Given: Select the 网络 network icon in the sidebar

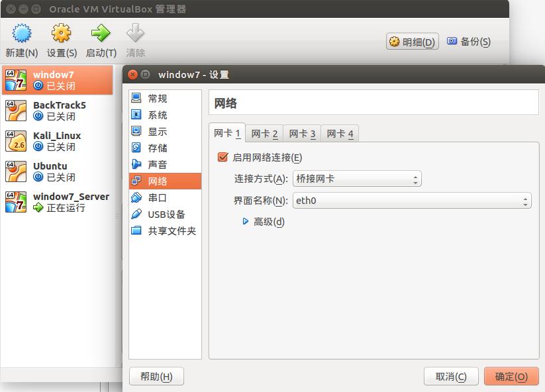Looking at the screenshot, I should 136,181.
